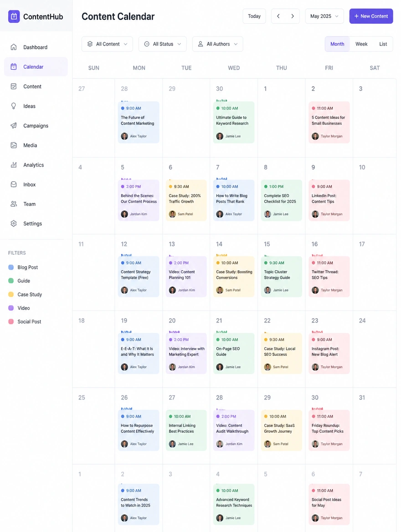Toggle the Case Study filter
Viewport: 401px width, 532px height.
[25, 295]
